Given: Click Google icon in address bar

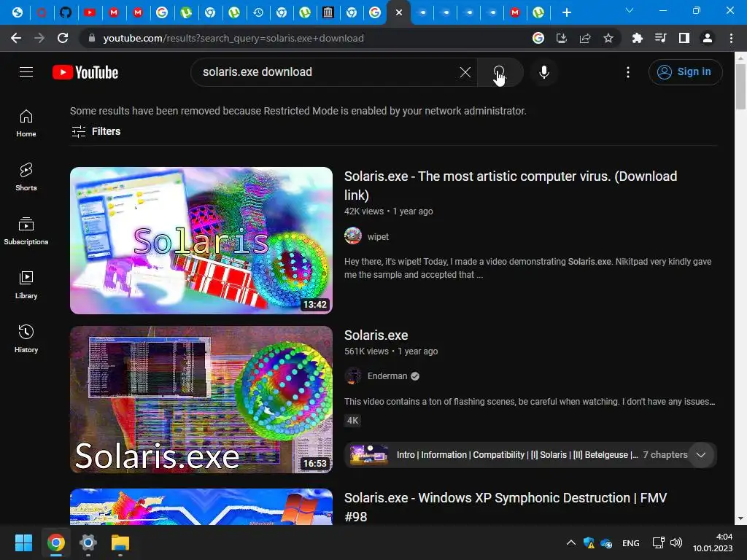Looking at the screenshot, I should point(538,38).
